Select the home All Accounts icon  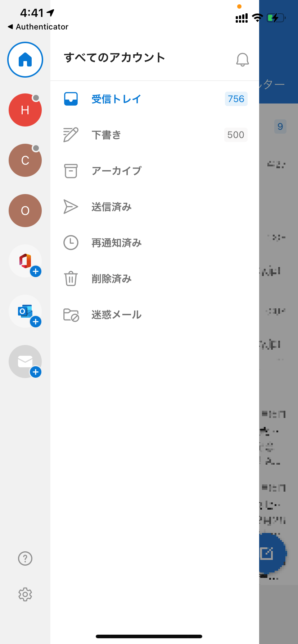point(25,60)
